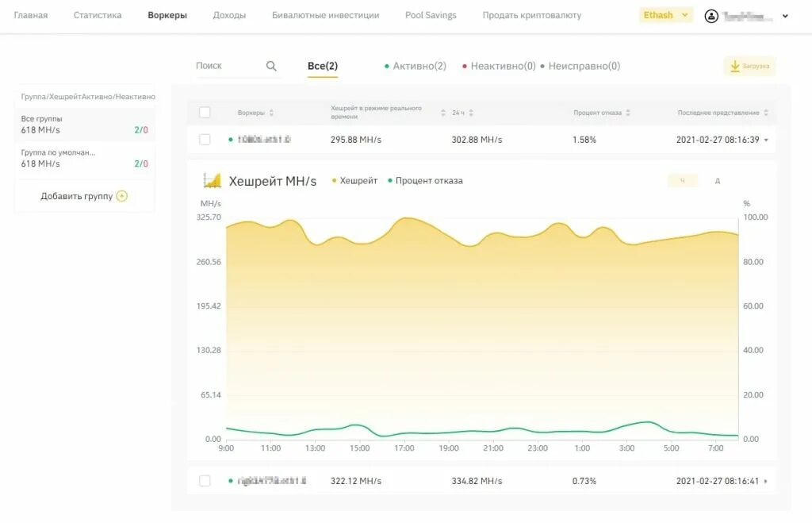Show the Все(2) workers tab
812x523 pixels.
click(x=323, y=66)
